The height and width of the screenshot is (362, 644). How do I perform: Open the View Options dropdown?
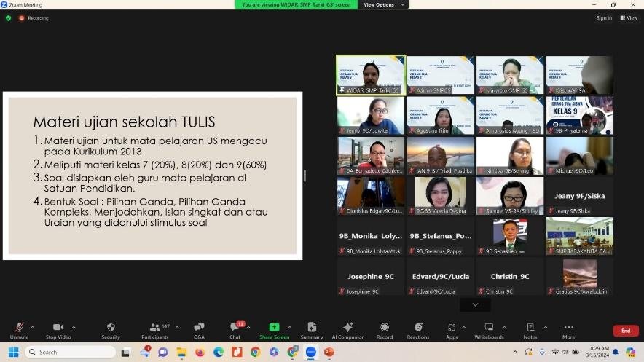[x=384, y=4]
